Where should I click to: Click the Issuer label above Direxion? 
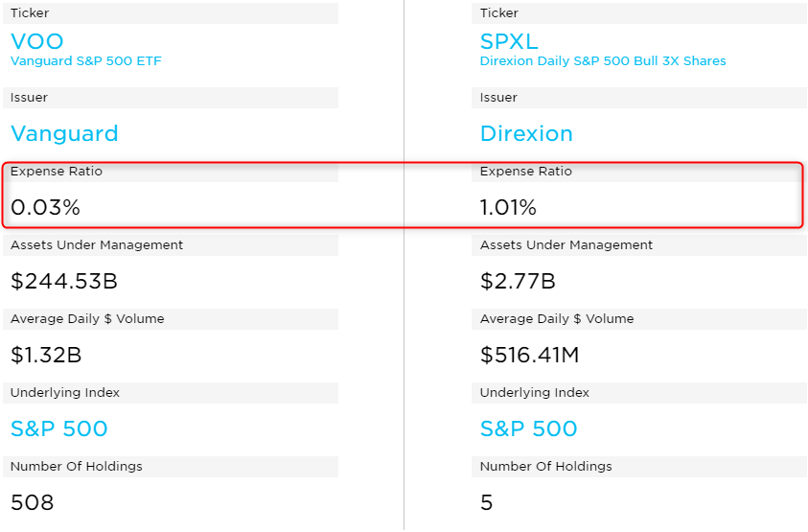498,98
